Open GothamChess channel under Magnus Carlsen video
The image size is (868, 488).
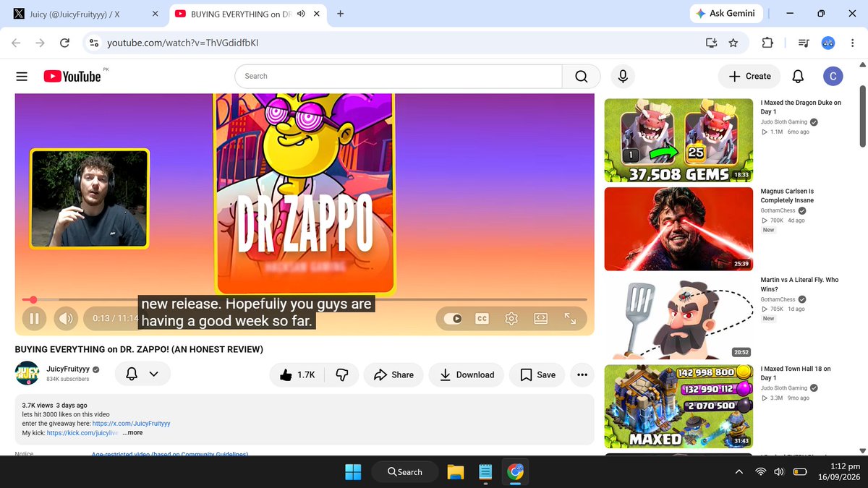(x=778, y=211)
